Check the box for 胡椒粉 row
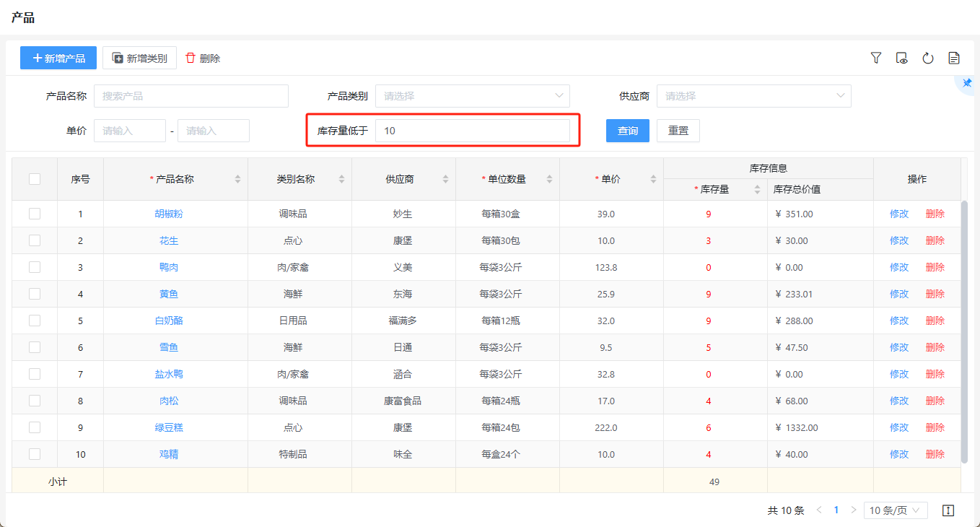 [x=35, y=214]
